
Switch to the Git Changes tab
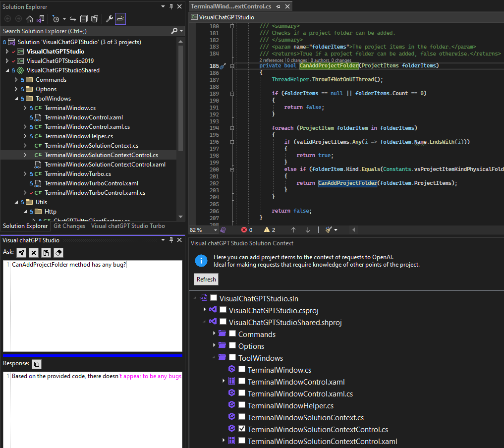69,226
